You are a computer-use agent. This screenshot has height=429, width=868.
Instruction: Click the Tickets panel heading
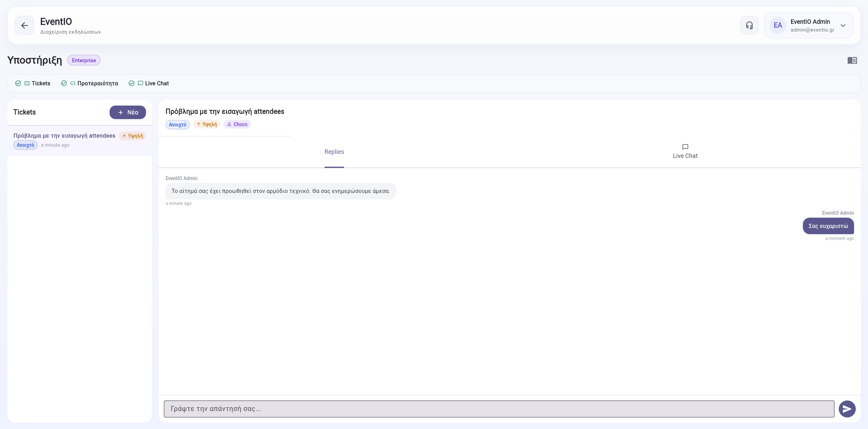tap(24, 112)
